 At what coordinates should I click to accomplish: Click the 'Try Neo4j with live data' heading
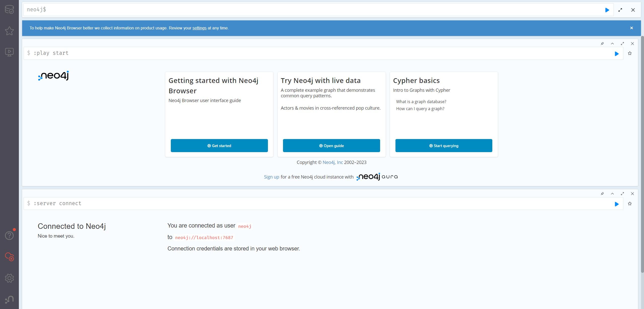320,80
